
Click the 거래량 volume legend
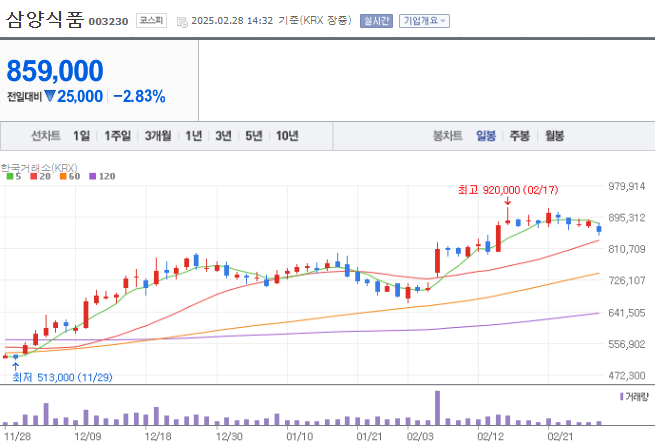coord(634,397)
